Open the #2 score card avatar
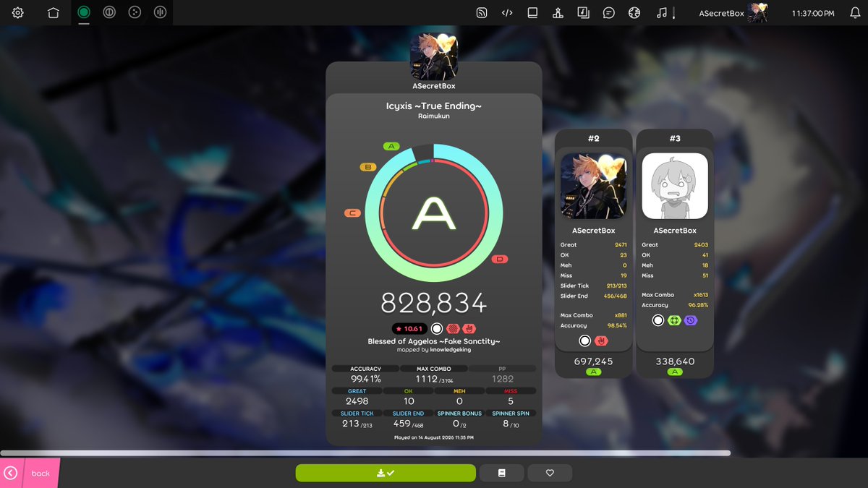This screenshot has height=488, width=868. click(593, 186)
